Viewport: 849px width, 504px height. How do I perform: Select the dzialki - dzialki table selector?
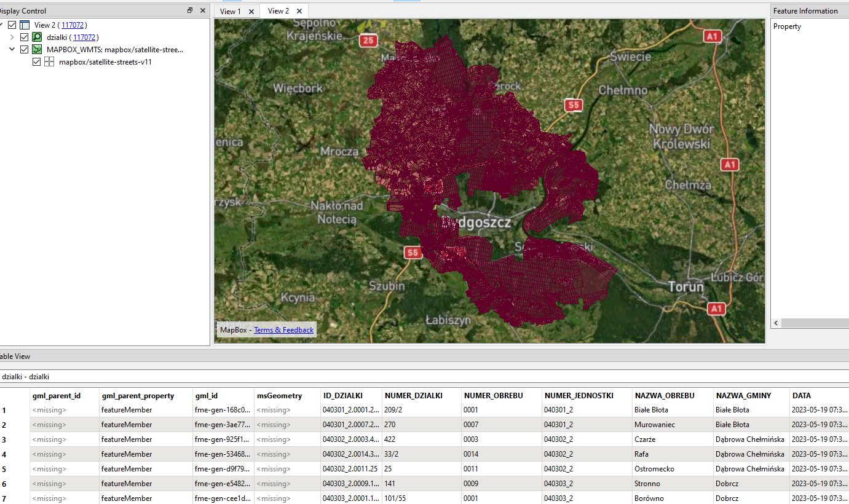coord(424,376)
